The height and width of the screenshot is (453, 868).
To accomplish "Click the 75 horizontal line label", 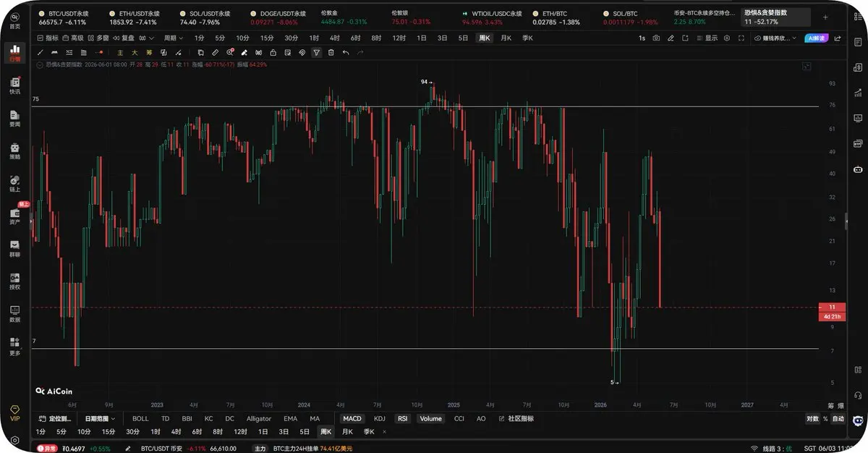I will tap(35, 98).
